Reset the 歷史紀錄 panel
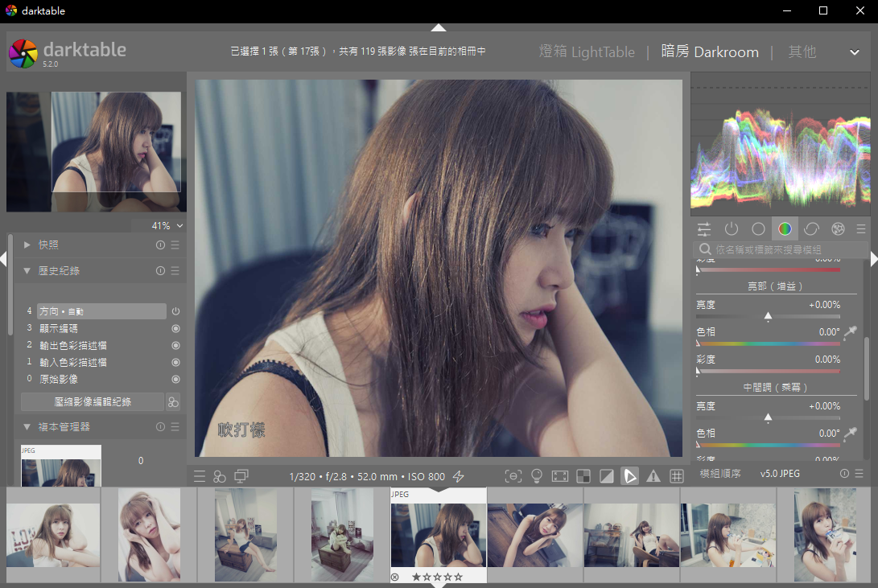The image size is (878, 588). point(160,271)
